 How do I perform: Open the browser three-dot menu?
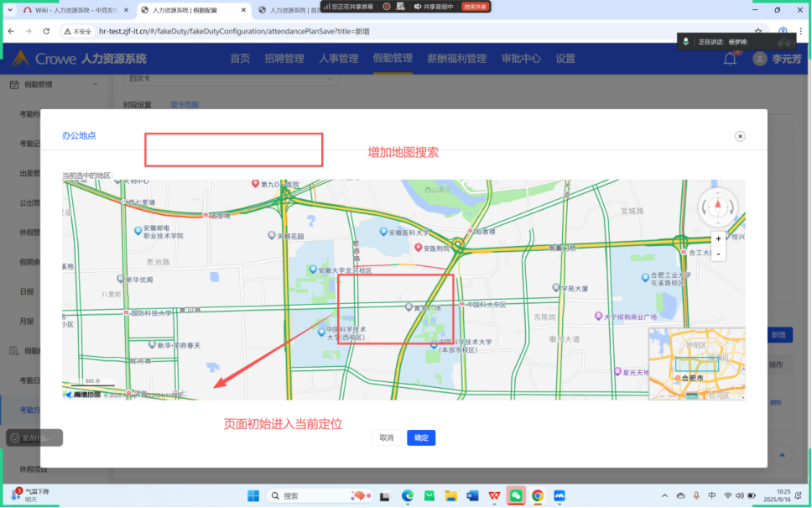(800, 31)
